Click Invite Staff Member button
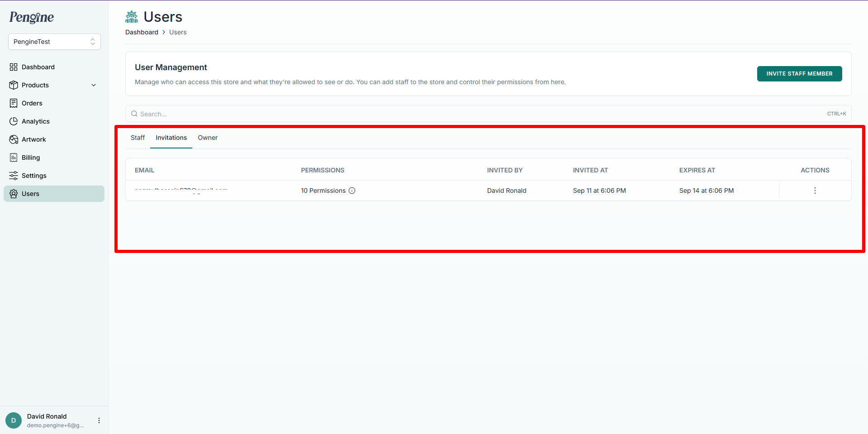 pyautogui.click(x=799, y=74)
